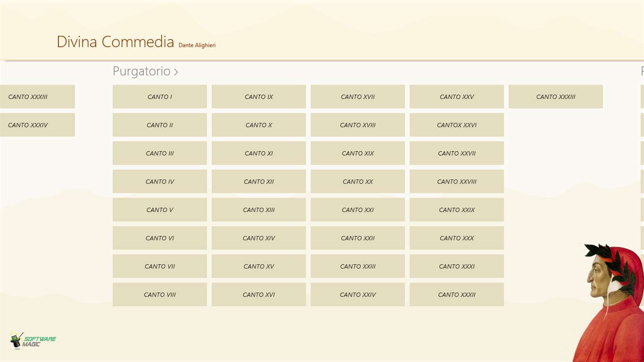
Task: Open CANTO I of Purgatorio
Action: 160,97
